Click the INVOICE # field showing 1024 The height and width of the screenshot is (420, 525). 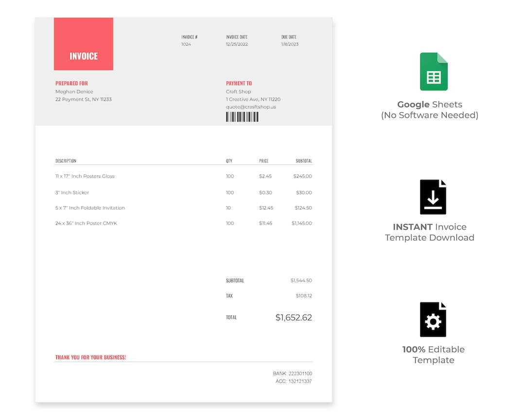(x=187, y=44)
